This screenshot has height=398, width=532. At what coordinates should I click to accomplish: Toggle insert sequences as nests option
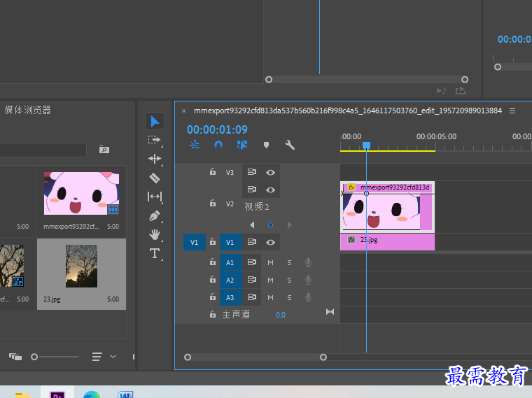click(195, 145)
